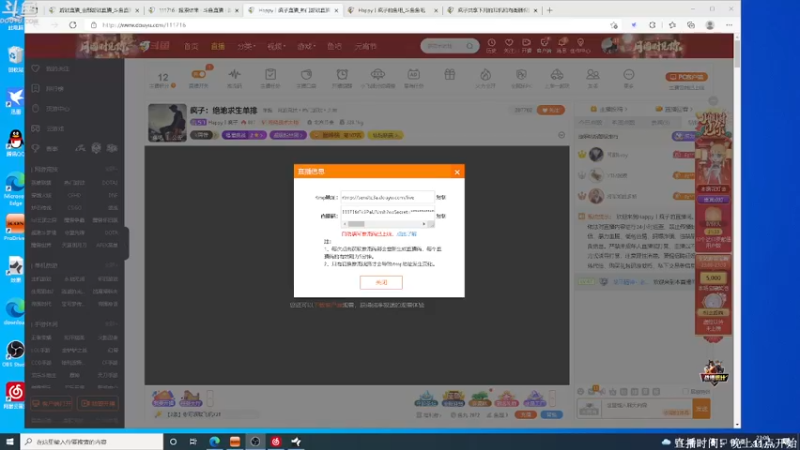Viewport: 800px width, 450px height.
Task: Click the reload icon in browser toolbar
Action: coord(73,25)
